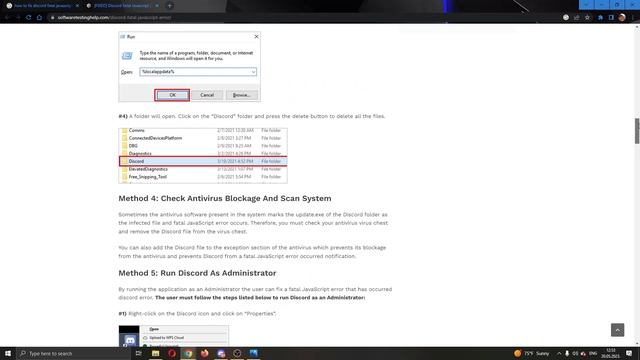
Task: Open the taskbar clock and date
Action: click(611, 353)
